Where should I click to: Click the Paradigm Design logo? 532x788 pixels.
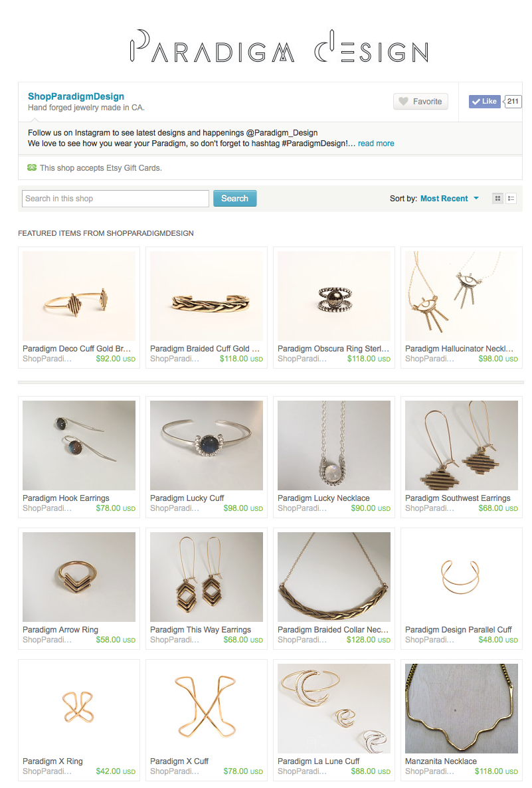coord(280,47)
